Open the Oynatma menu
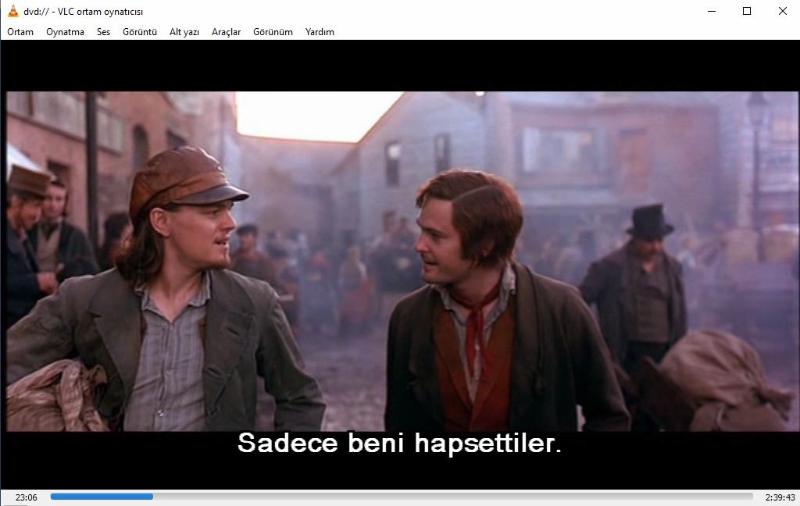The height and width of the screenshot is (506, 800). point(65,32)
